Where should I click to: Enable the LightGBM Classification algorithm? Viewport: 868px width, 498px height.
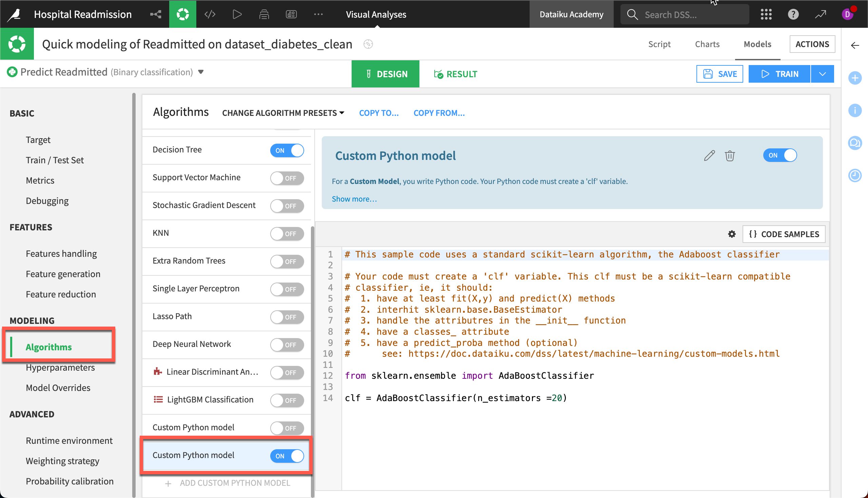(x=289, y=400)
